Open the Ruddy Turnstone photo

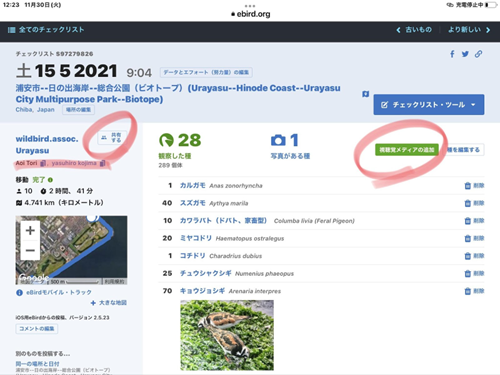pyautogui.click(x=227, y=335)
